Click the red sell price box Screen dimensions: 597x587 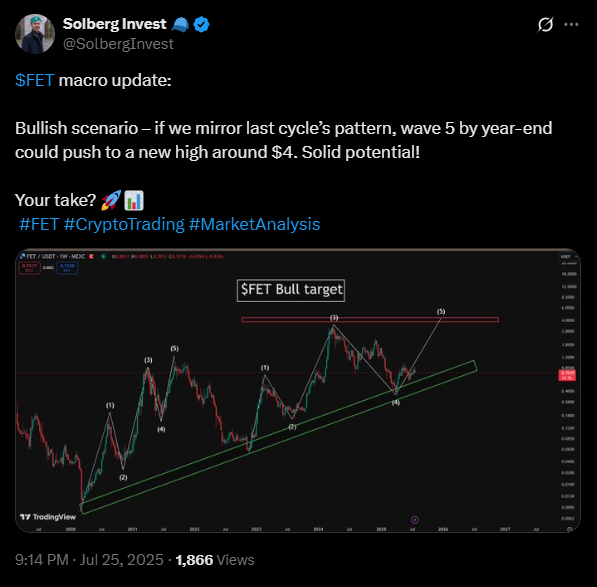[29, 268]
